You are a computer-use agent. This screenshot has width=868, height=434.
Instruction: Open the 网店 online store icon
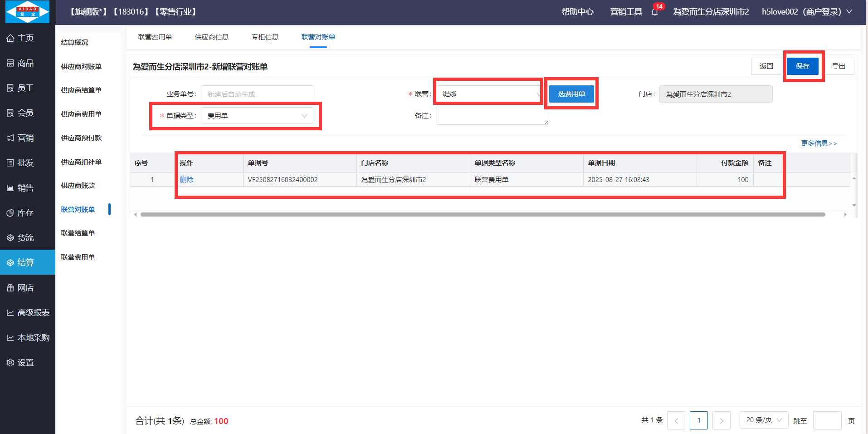[10, 288]
